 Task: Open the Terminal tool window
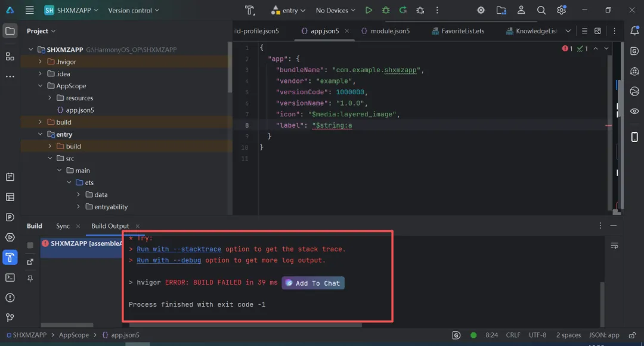point(10,278)
